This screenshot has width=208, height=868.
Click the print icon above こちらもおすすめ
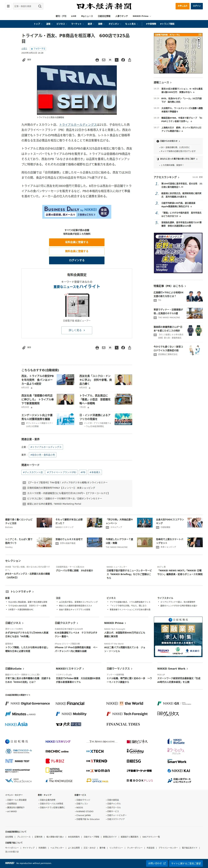click(x=97, y=348)
